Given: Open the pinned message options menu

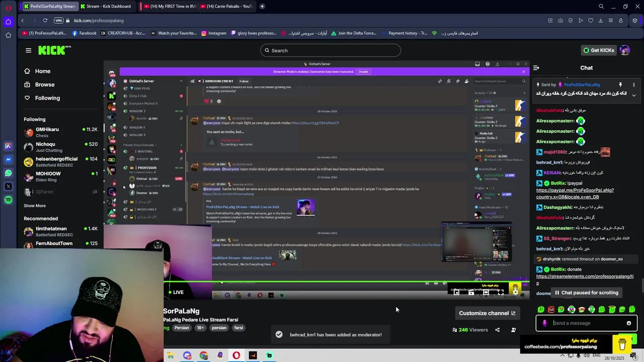Looking at the screenshot, I should (x=634, y=84).
